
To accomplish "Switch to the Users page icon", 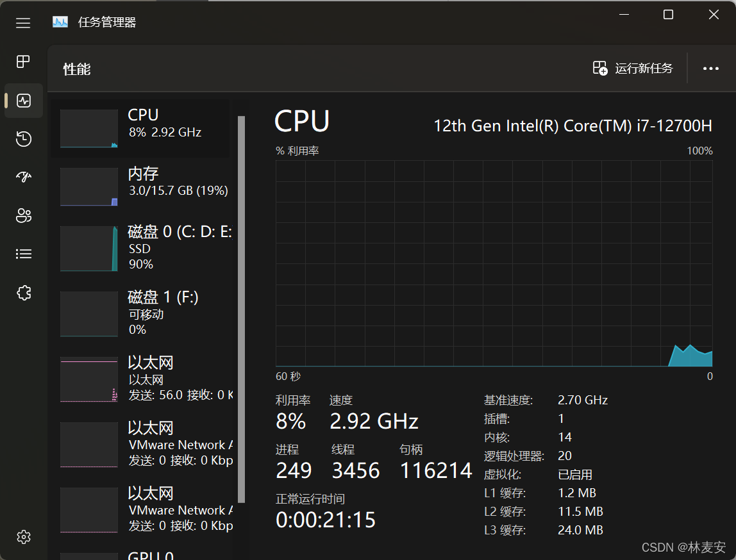I will [x=24, y=216].
